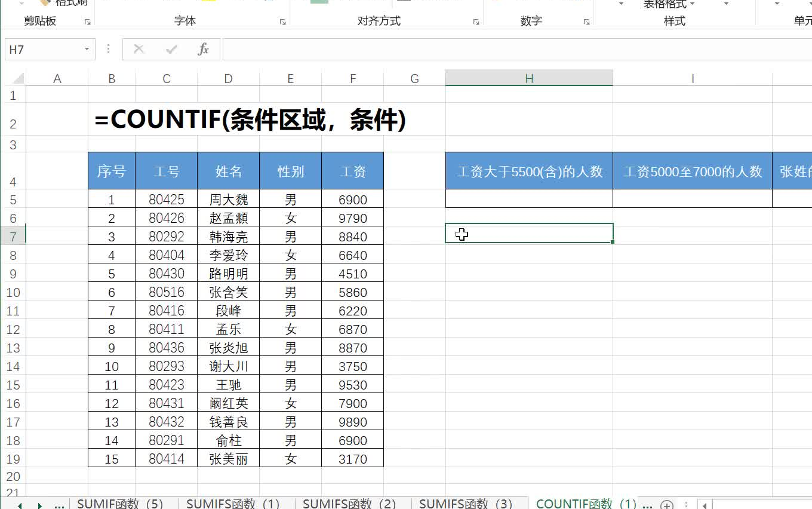Select salary cell 5860

pos(353,292)
